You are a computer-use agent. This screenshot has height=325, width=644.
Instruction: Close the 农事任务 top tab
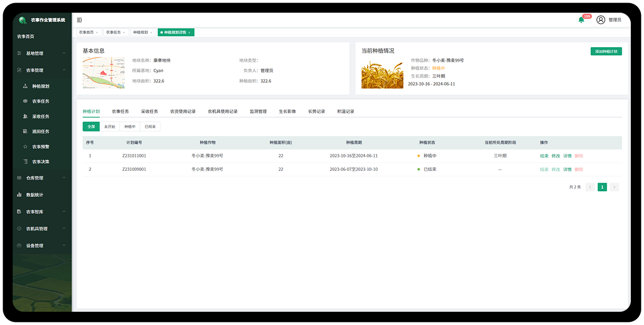click(x=124, y=32)
